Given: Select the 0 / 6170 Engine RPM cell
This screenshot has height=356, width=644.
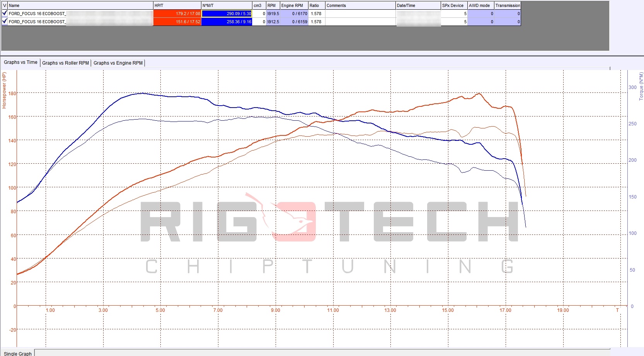Looking at the screenshot, I should point(294,14).
